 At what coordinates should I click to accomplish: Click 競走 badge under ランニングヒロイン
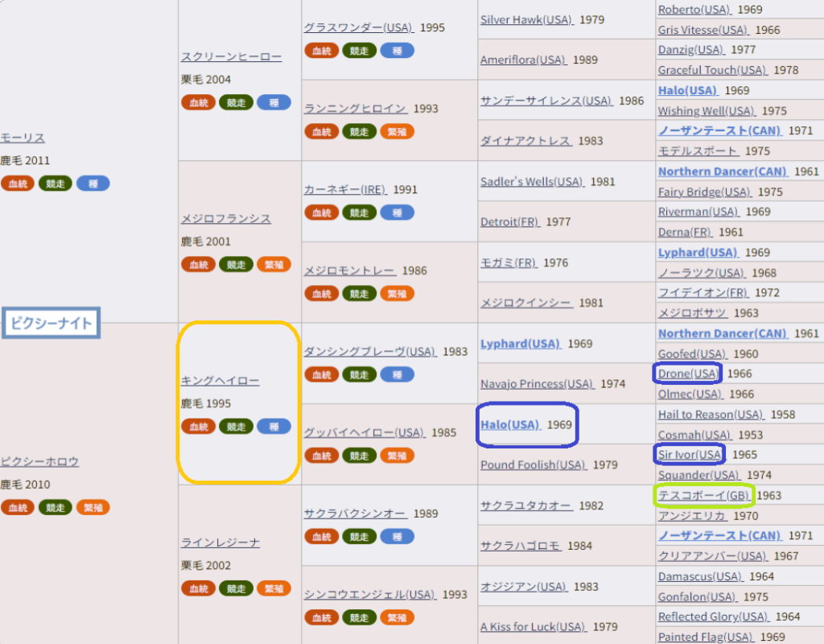360,132
